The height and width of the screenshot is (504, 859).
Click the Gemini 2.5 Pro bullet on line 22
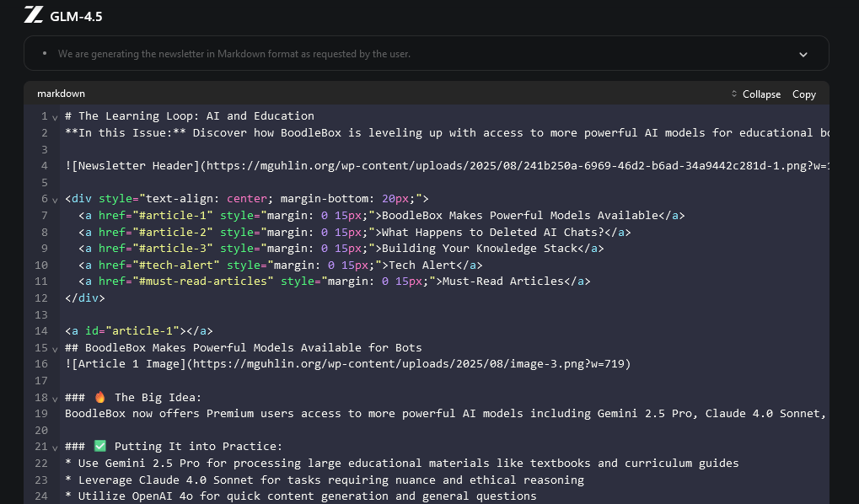(401, 464)
